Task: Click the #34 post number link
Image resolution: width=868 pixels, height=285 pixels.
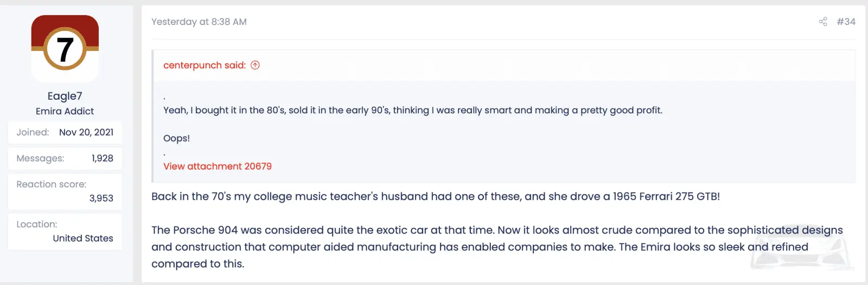Action: 846,22
